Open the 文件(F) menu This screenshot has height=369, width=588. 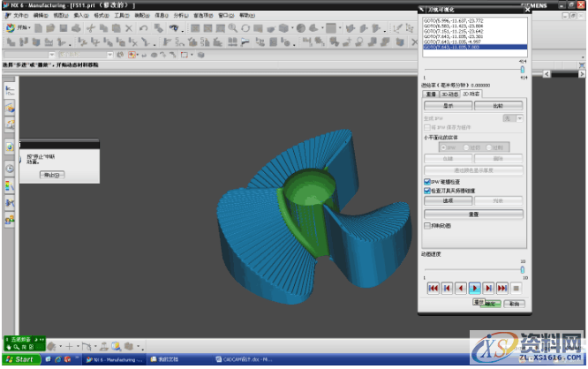[x=19, y=16]
